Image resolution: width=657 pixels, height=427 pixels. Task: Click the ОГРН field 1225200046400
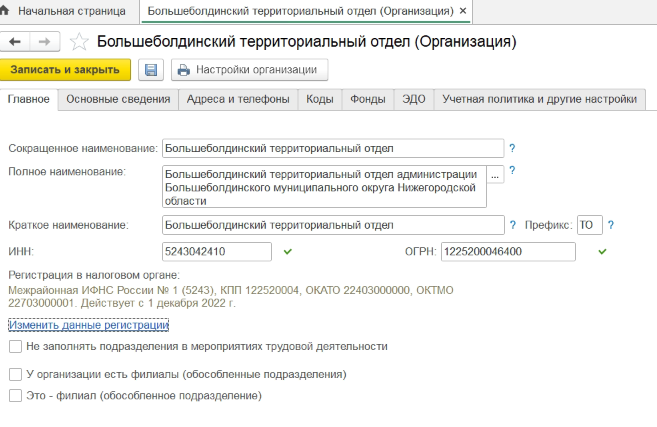[x=508, y=251]
